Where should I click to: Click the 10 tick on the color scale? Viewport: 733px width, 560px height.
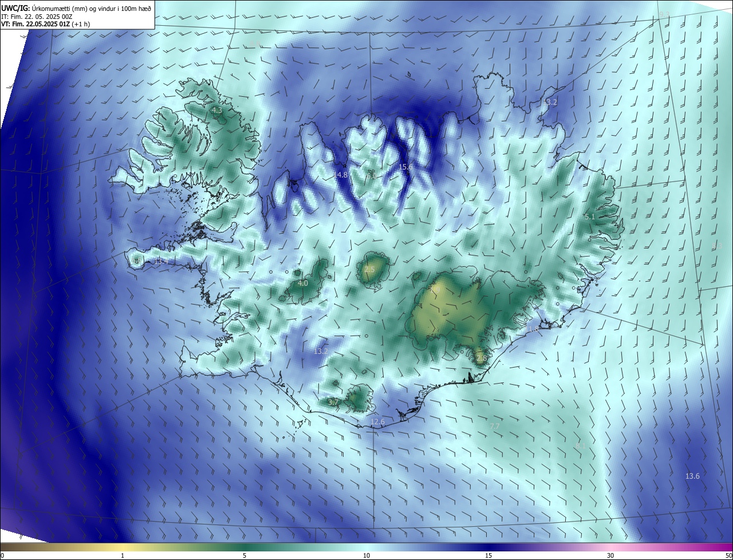366,555
